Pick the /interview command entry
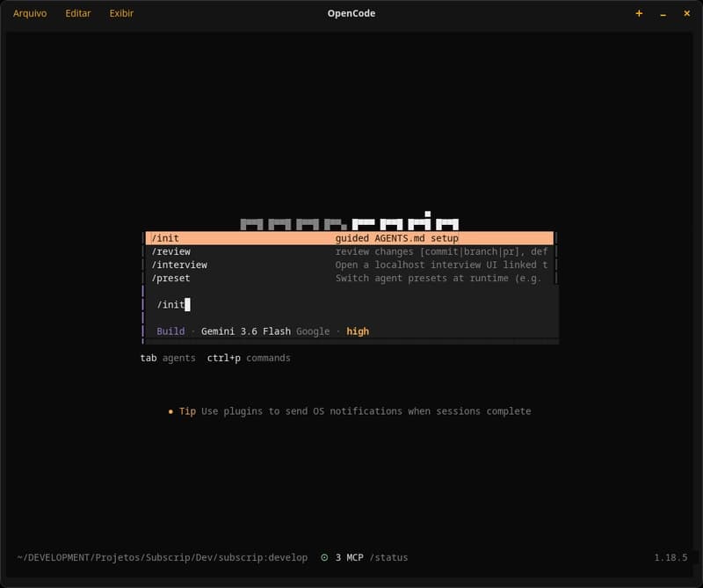 (x=350, y=265)
